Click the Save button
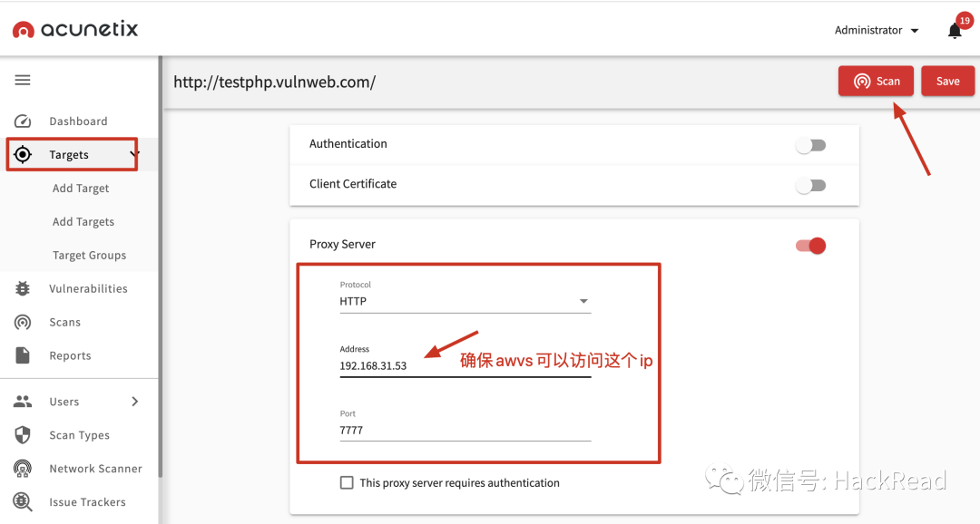980x524 pixels. coord(947,82)
